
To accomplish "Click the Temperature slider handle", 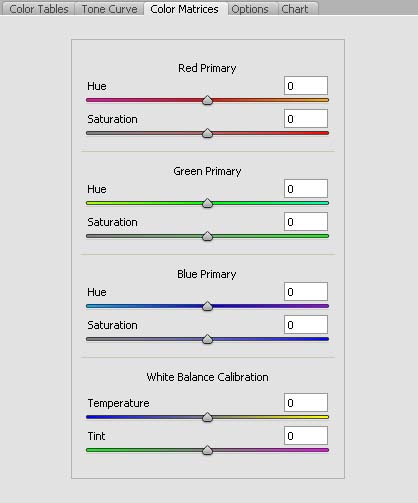I will click(207, 417).
